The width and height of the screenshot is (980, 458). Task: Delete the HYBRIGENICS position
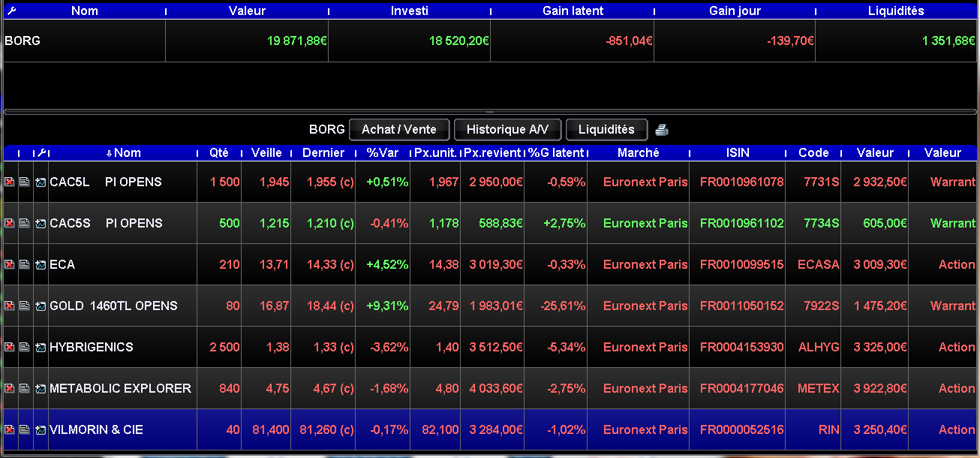click(10, 347)
